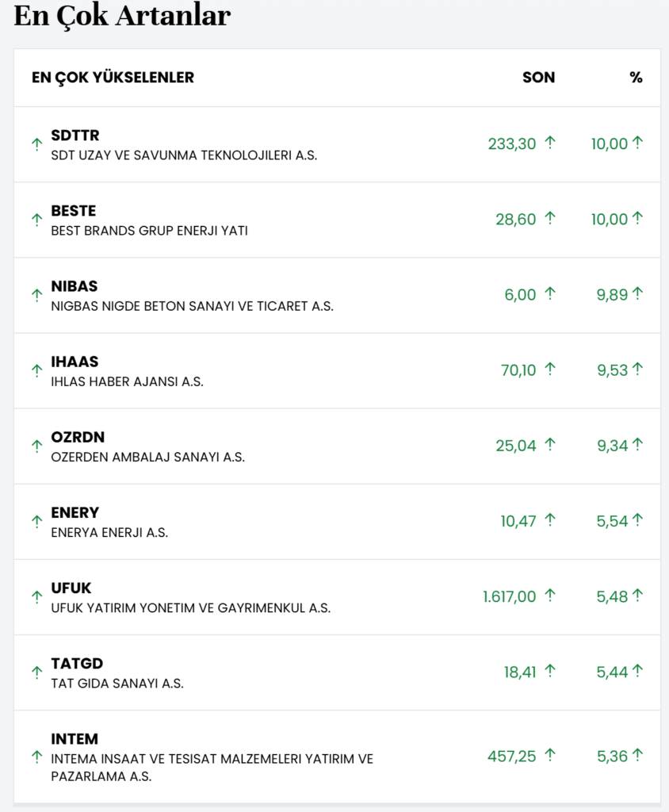Open the BESTE ticker page

tap(74, 211)
